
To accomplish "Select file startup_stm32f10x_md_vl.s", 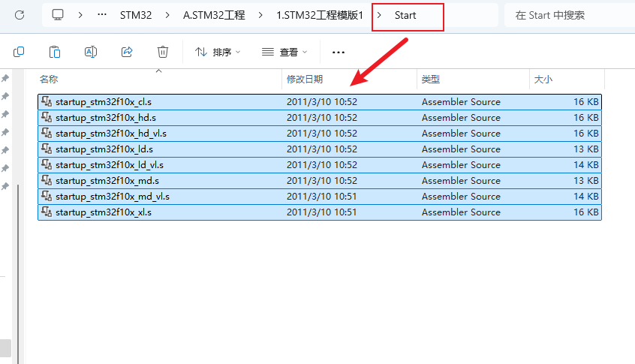I will tap(320, 197).
